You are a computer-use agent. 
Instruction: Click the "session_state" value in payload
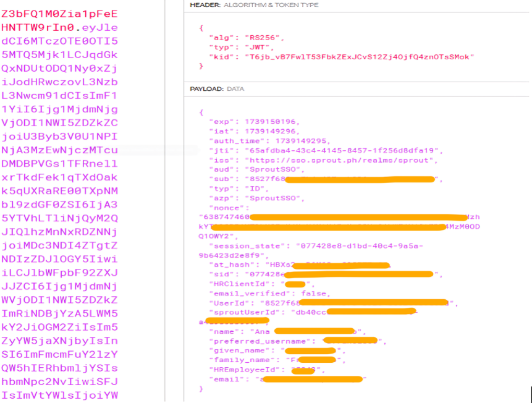pos(358,245)
